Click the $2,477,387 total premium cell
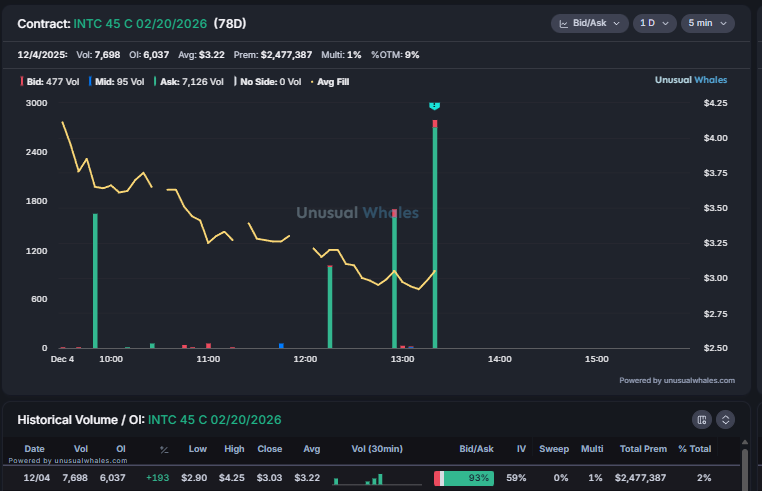The image size is (762, 491). pyautogui.click(x=641, y=478)
